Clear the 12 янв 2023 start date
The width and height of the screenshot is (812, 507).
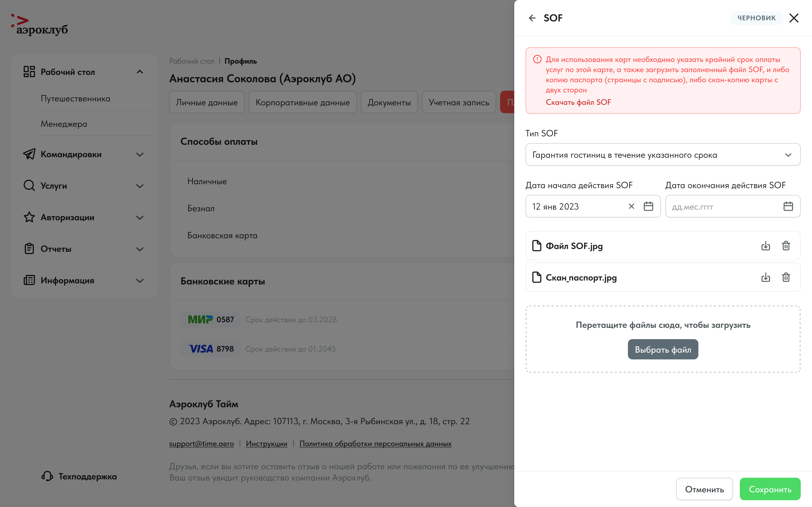point(631,206)
